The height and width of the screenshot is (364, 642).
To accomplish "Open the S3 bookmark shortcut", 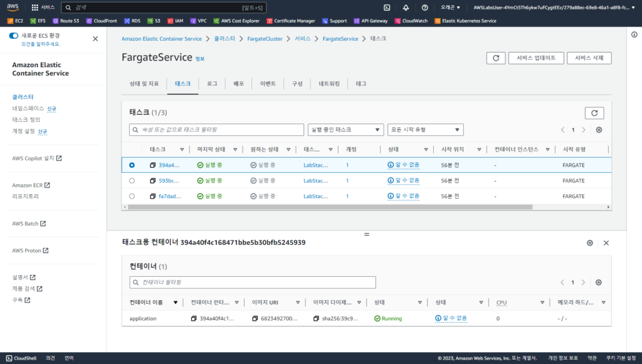I will click(154, 21).
